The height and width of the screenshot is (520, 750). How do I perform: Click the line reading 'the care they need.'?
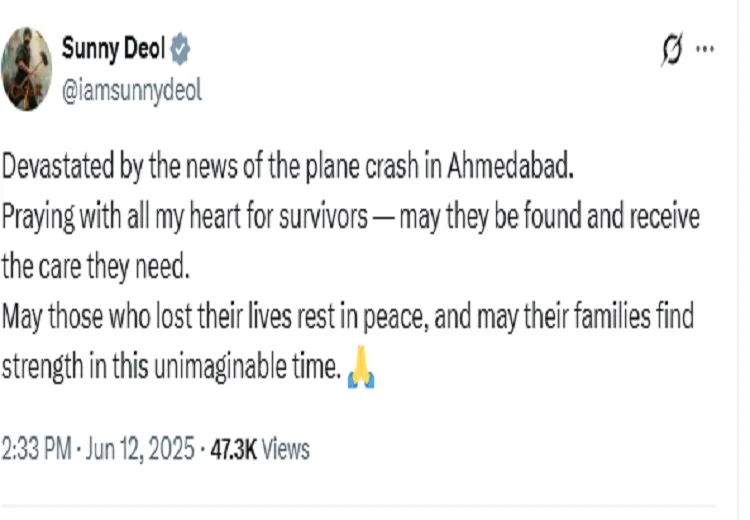96,267
